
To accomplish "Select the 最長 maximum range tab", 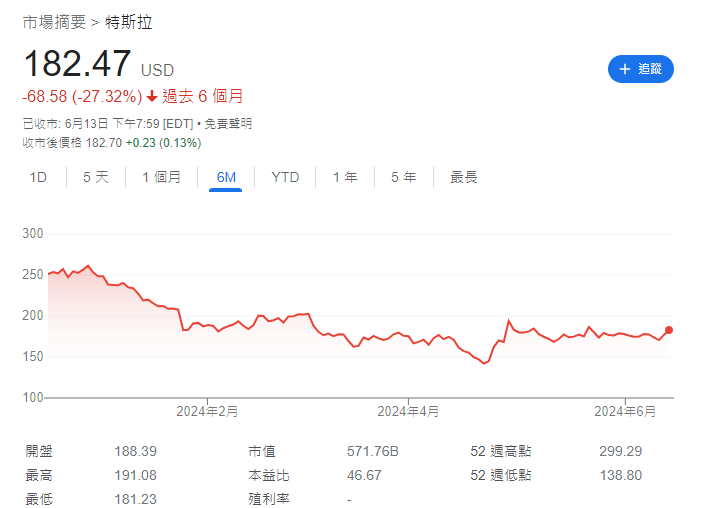I will click(x=464, y=177).
